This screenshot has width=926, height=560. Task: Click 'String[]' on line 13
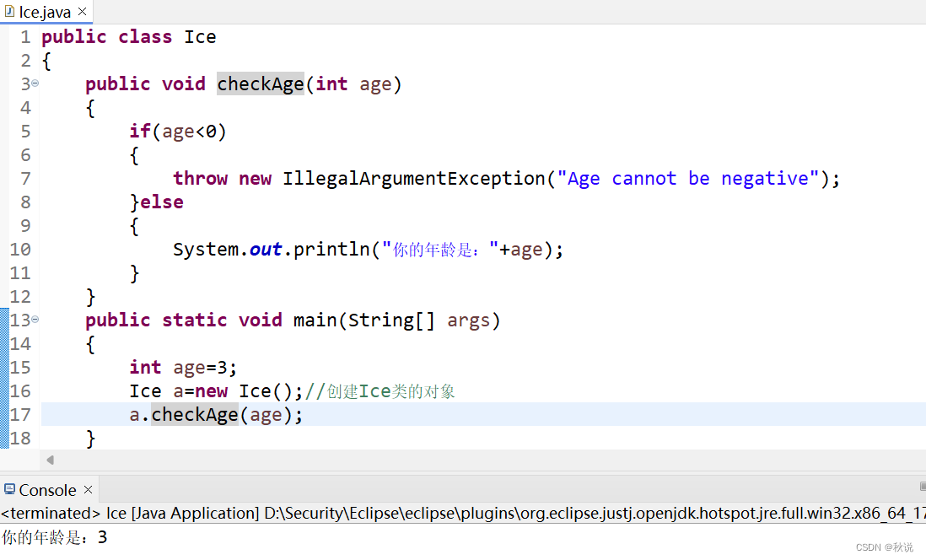(391, 320)
